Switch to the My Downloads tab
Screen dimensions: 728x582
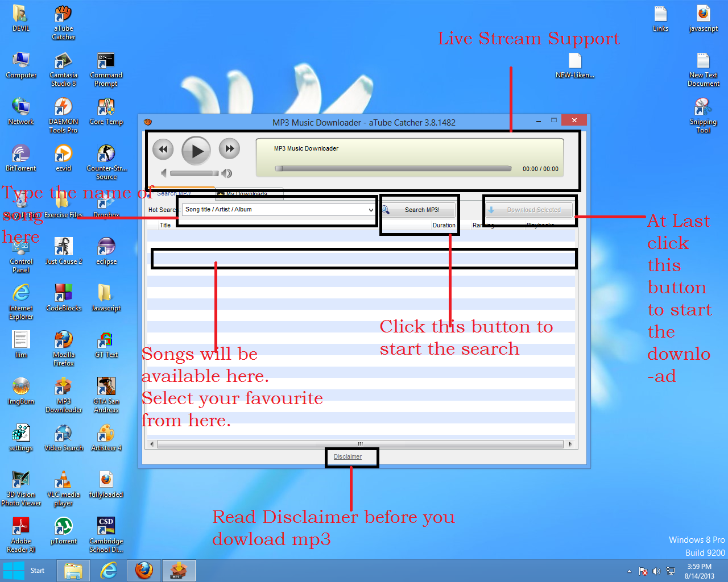(249, 194)
